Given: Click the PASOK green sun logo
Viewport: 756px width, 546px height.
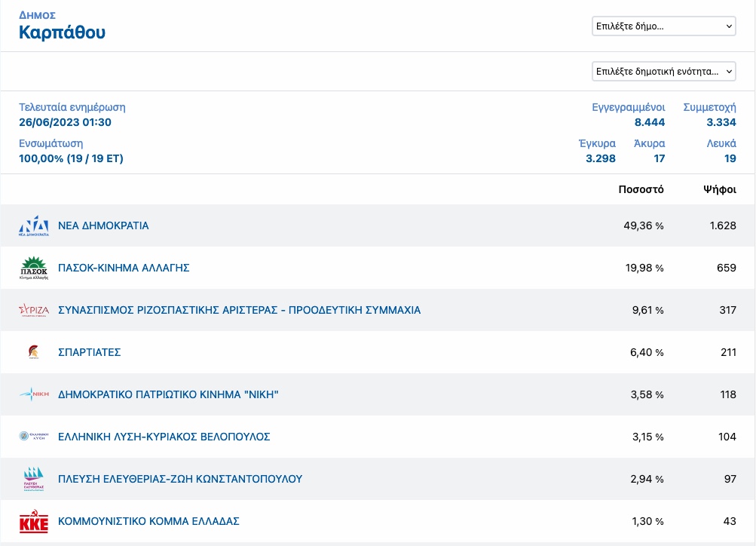Looking at the screenshot, I should click(34, 268).
